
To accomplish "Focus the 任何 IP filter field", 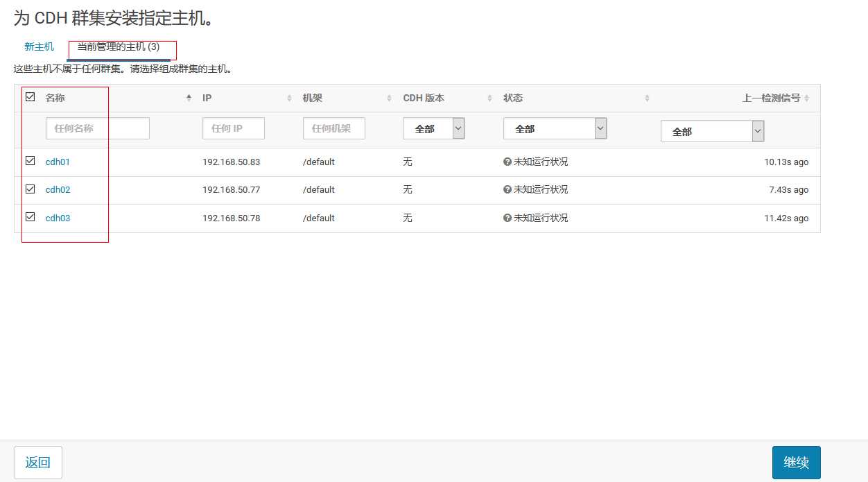I will click(234, 128).
